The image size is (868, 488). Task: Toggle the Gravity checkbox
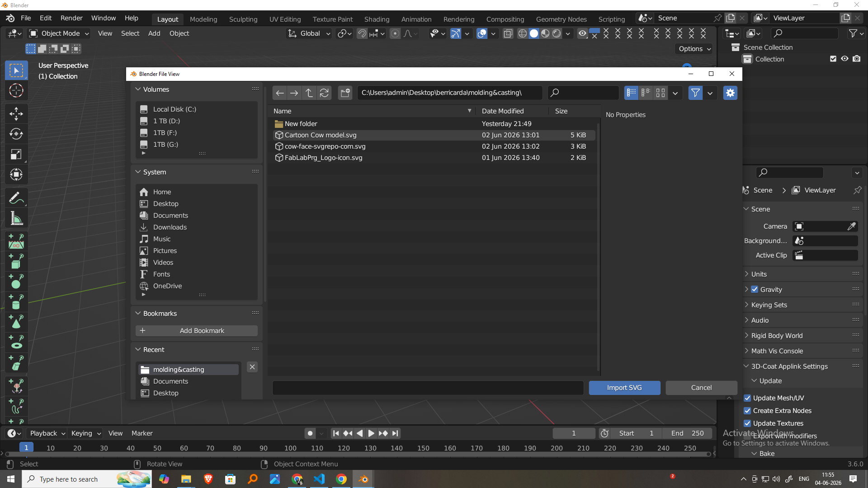[755, 289]
